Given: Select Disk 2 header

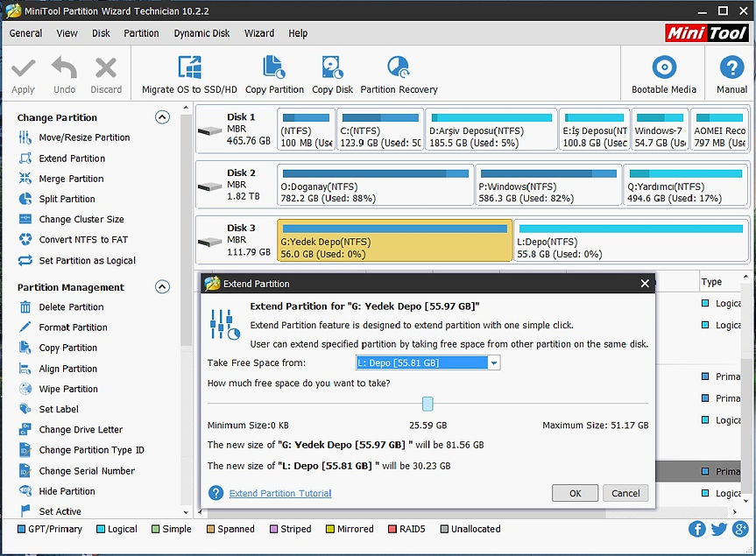Looking at the screenshot, I should [x=235, y=185].
